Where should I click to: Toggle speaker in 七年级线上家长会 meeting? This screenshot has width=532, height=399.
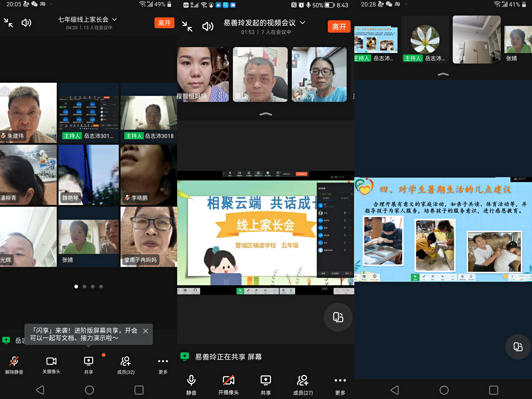point(26,23)
